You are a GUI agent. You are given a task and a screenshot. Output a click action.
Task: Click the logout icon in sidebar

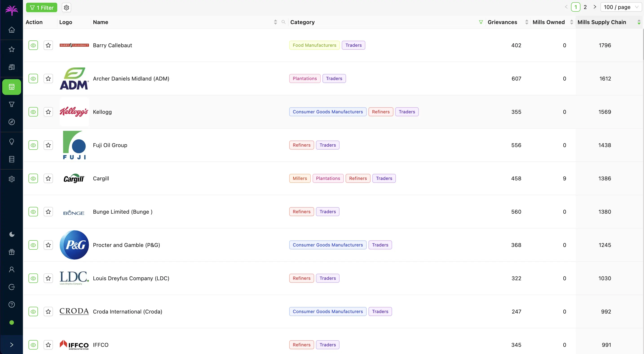click(11, 287)
